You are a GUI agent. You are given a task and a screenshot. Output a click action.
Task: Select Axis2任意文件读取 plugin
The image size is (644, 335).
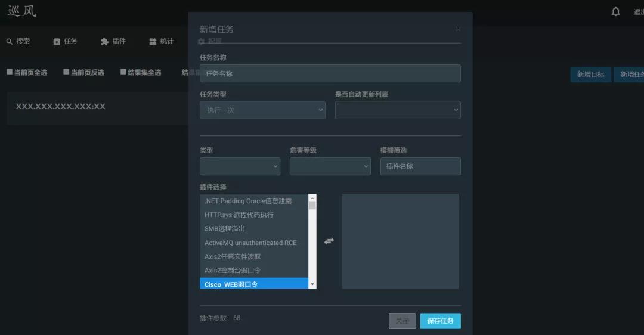(254, 256)
